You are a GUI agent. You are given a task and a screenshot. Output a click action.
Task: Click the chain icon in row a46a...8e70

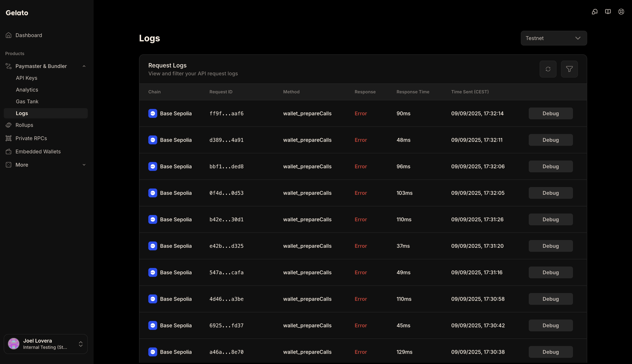[153, 352]
